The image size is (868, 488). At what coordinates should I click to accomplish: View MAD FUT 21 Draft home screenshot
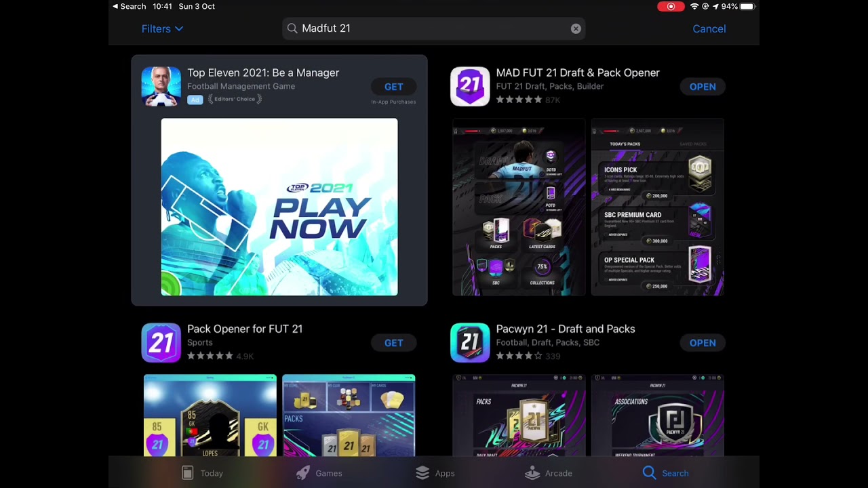519,207
